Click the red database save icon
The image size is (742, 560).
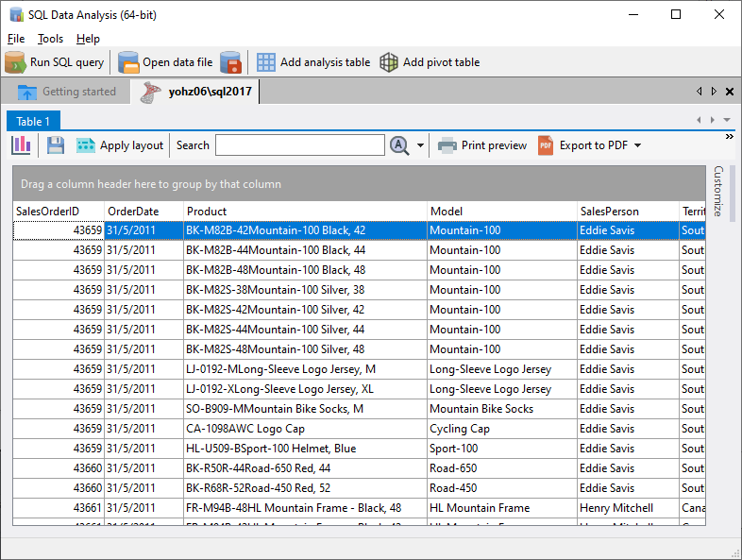point(231,62)
